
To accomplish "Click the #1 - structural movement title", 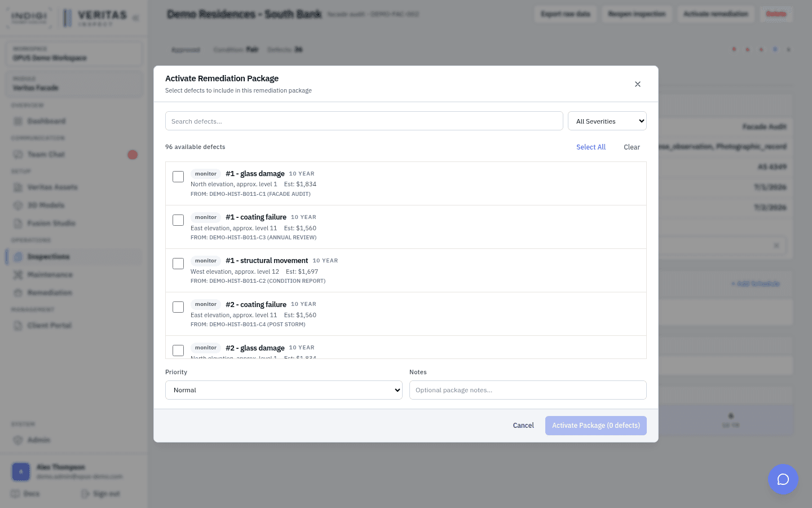I will click(267, 261).
